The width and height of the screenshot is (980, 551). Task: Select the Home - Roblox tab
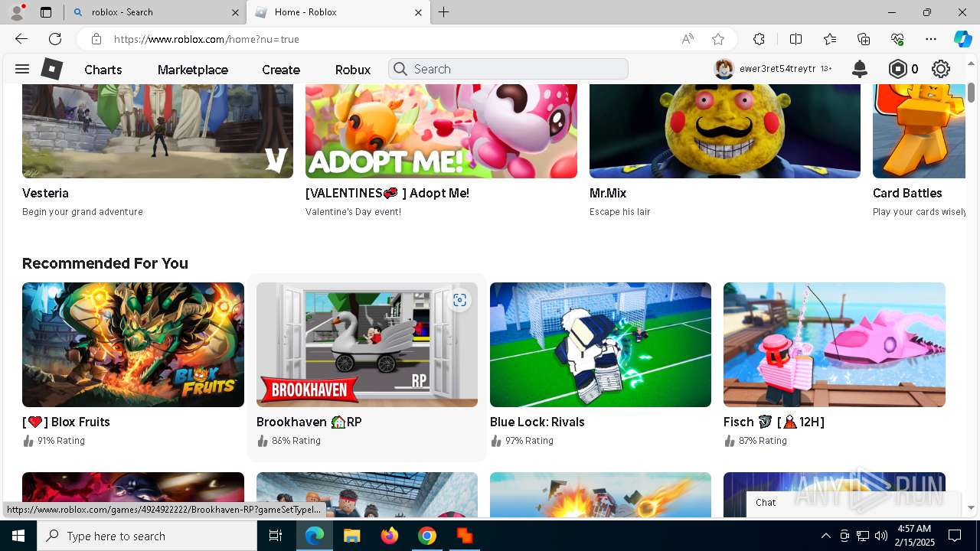[338, 12]
